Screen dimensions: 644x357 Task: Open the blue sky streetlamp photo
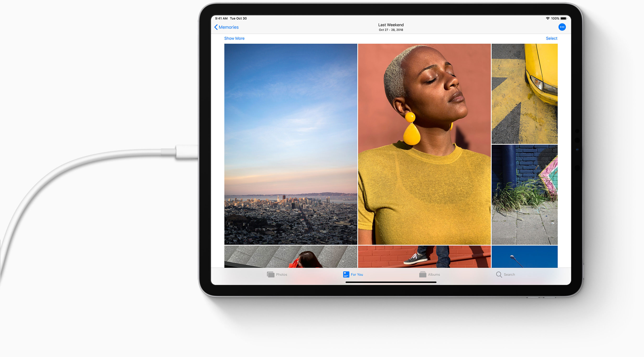pos(525,257)
